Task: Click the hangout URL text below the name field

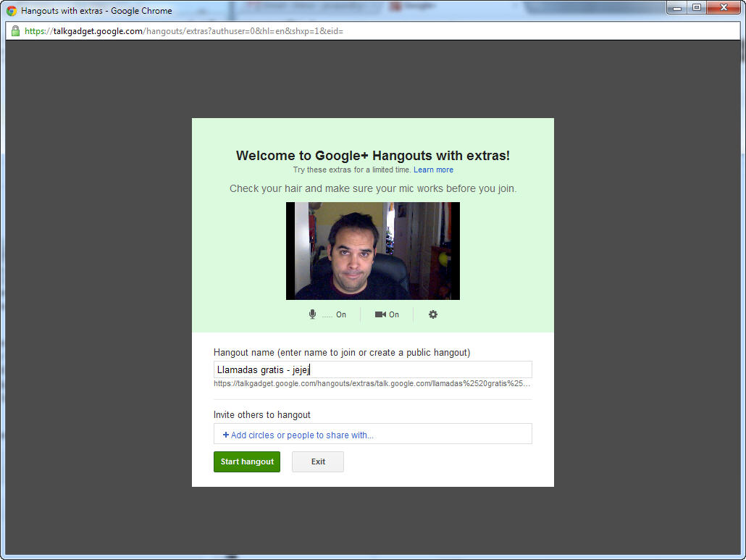Action: point(372,383)
